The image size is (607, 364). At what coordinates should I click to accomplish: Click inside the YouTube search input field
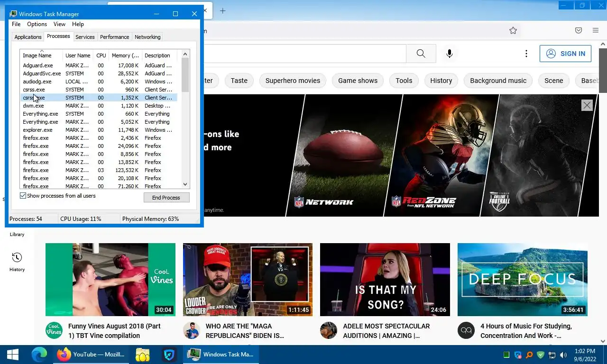click(305, 54)
